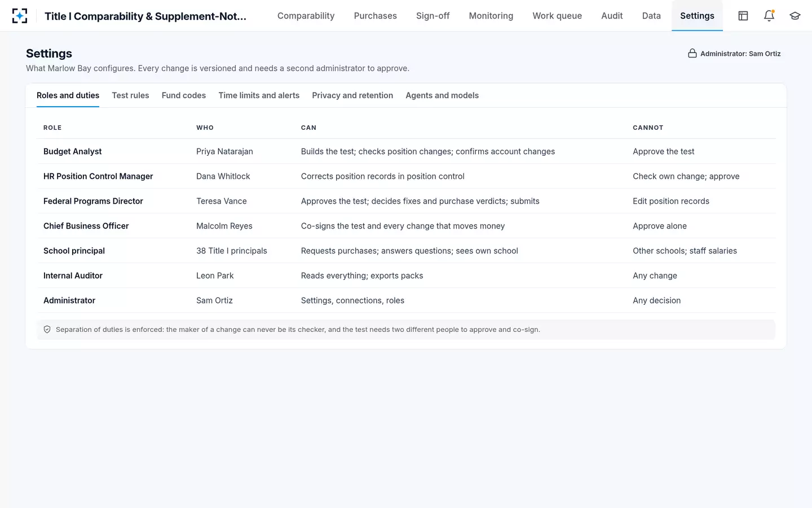This screenshot has height=508, width=812.
Task: Click the app logo icon
Action: [x=20, y=16]
